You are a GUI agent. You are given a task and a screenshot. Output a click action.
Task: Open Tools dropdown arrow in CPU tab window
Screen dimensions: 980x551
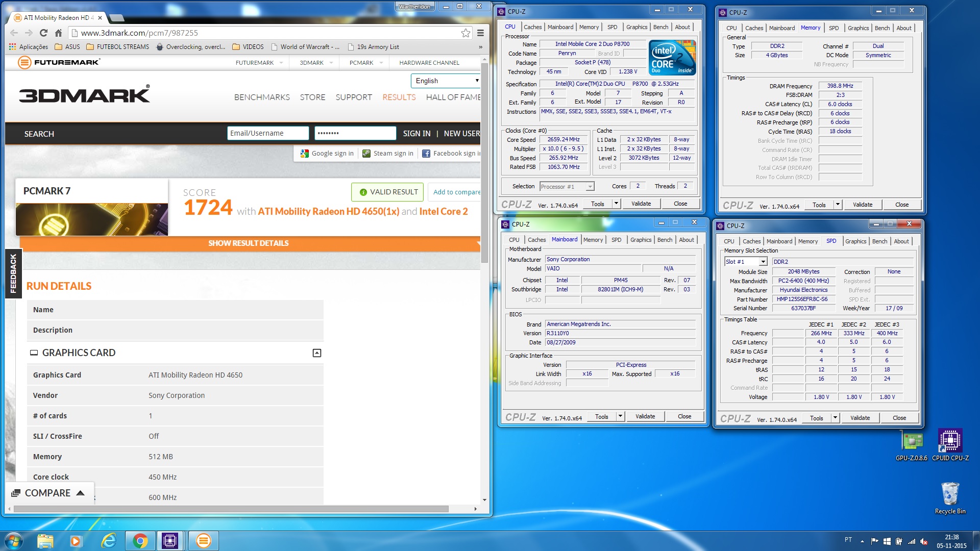616,204
